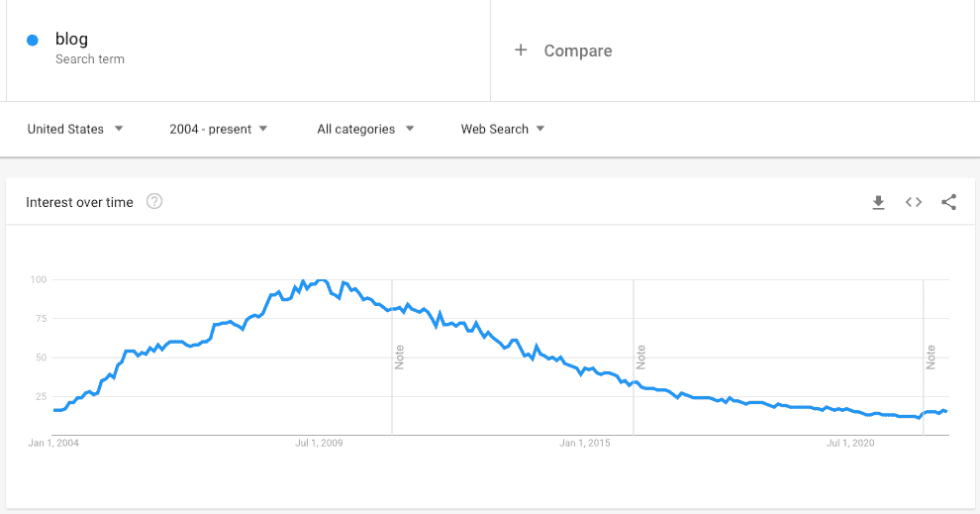The image size is (980, 514).
Task: Click the blue dot beside blog
Action: (33, 41)
